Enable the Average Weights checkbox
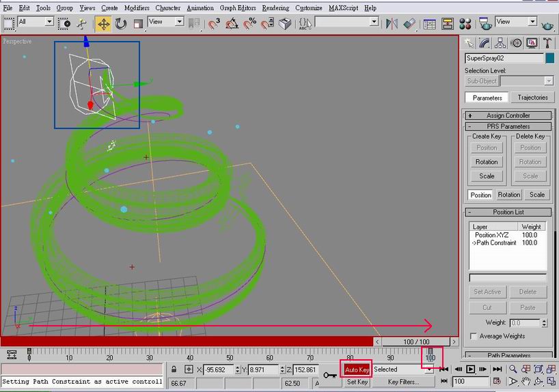Image resolution: width=559 pixels, height=392 pixels. click(474, 336)
